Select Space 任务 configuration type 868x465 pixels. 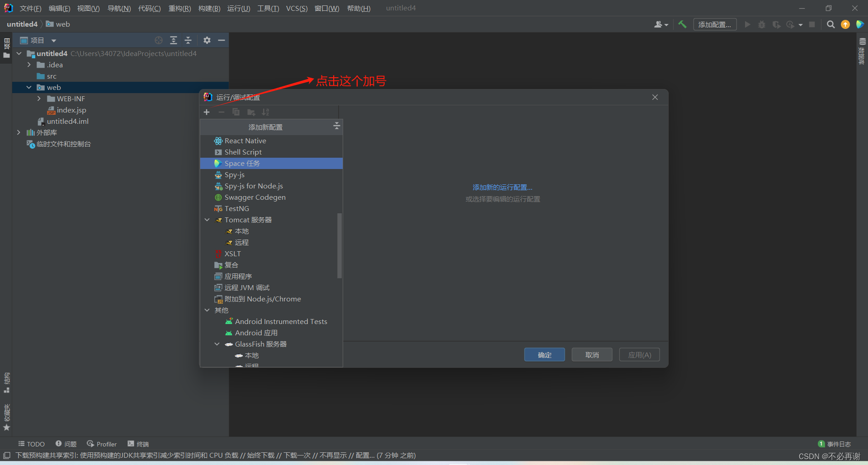coord(271,164)
